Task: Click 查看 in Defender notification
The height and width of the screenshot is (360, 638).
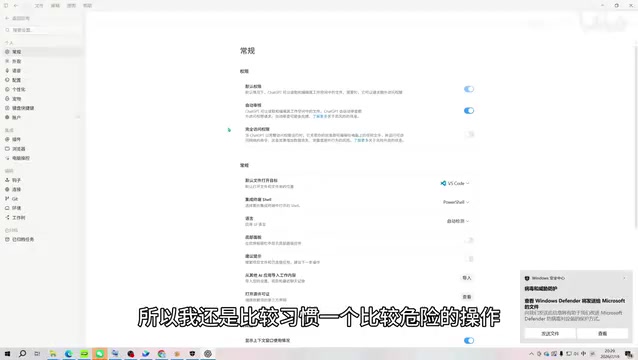Action: tap(603, 334)
